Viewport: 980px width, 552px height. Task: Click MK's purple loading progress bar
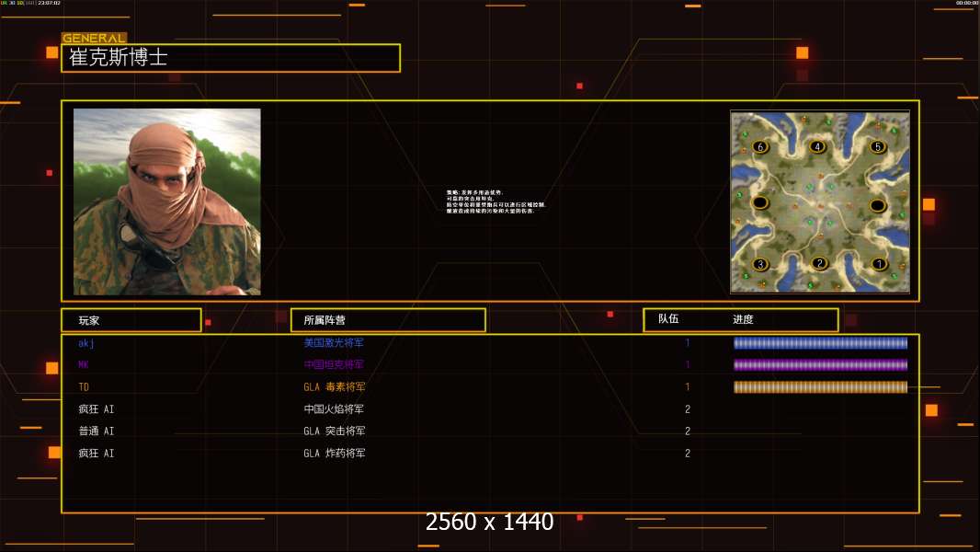coord(820,364)
